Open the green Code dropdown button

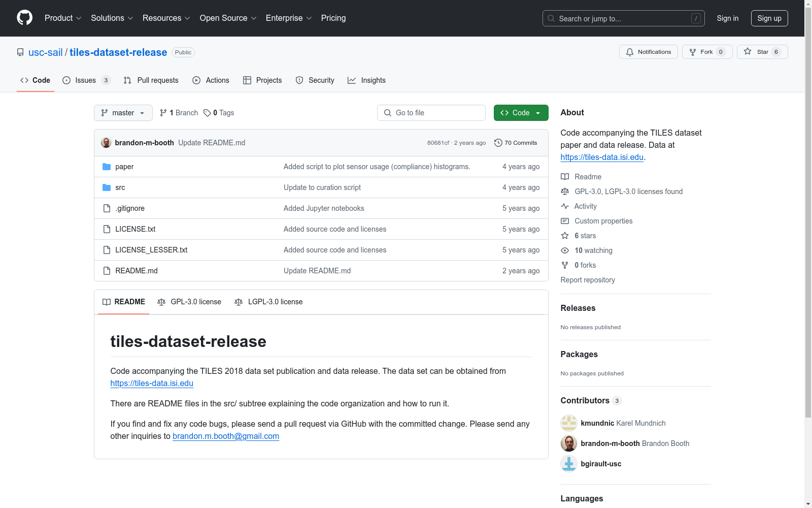coord(521,113)
